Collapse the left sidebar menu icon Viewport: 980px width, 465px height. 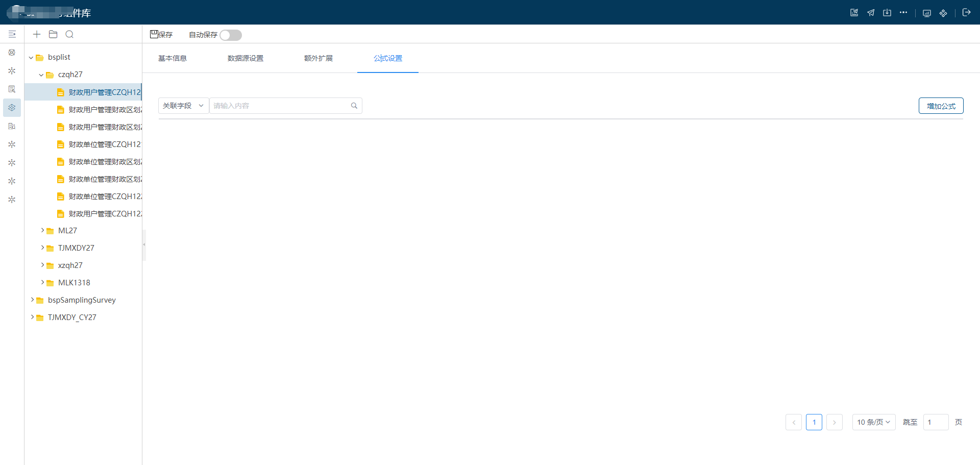pyautogui.click(x=12, y=34)
